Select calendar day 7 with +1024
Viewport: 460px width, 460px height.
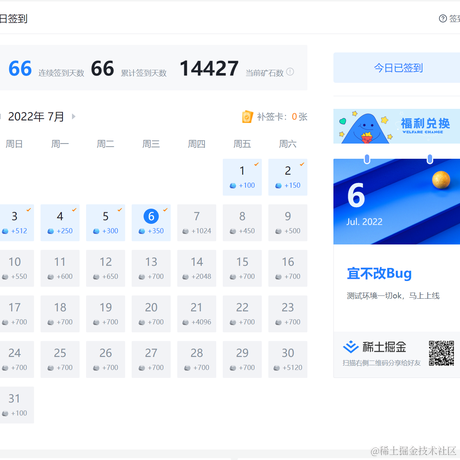pos(197,223)
